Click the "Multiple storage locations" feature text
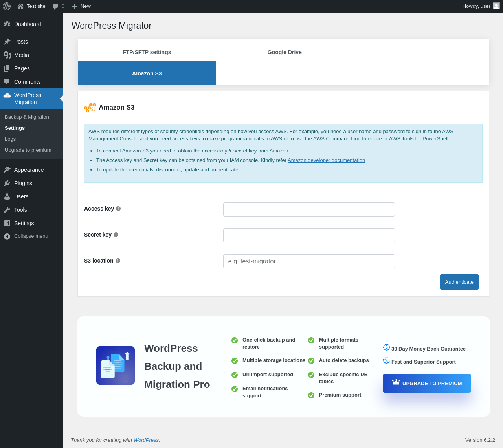Screen dimensions: 503x448 (x=274, y=360)
